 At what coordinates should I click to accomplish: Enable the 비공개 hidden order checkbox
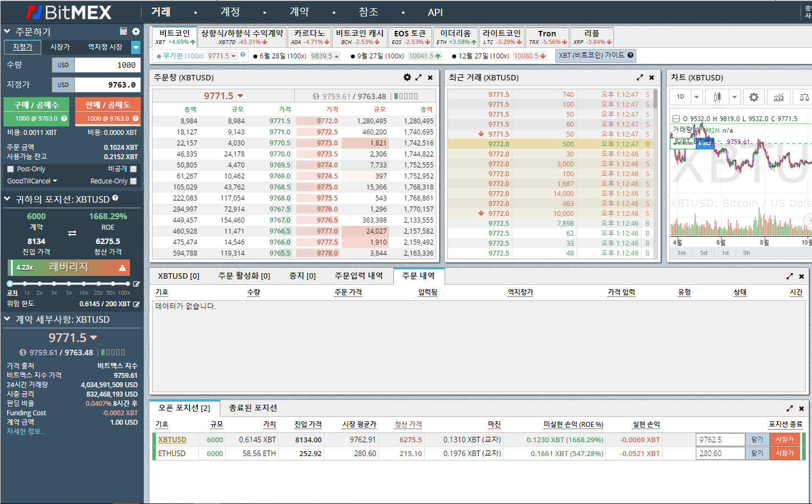pyautogui.click(x=133, y=169)
